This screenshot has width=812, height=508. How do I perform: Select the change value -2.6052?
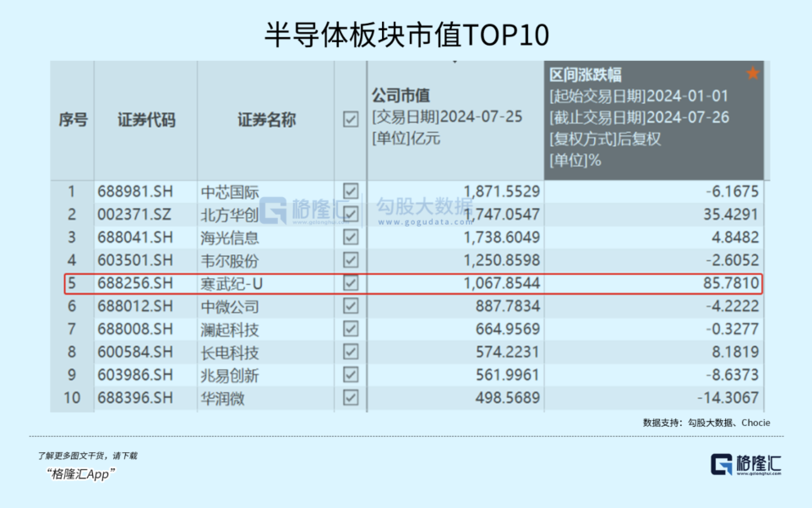pyautogui.click(x=733, y=260)
